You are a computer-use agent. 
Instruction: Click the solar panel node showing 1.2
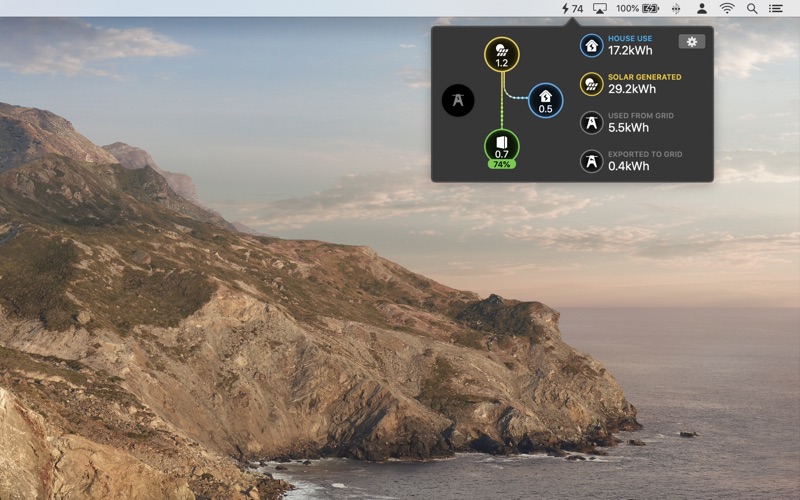pyautogui.click(x=502, y=55)
